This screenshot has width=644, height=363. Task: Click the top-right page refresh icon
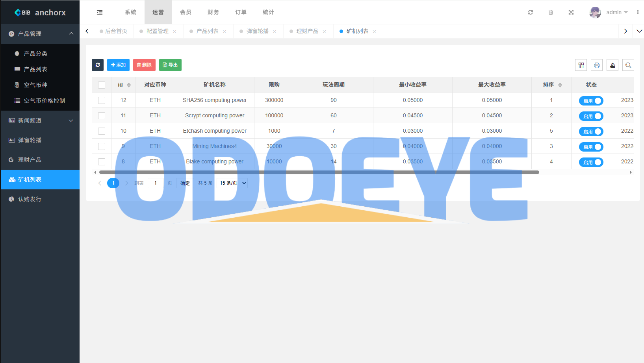click(x=531, y=13)
